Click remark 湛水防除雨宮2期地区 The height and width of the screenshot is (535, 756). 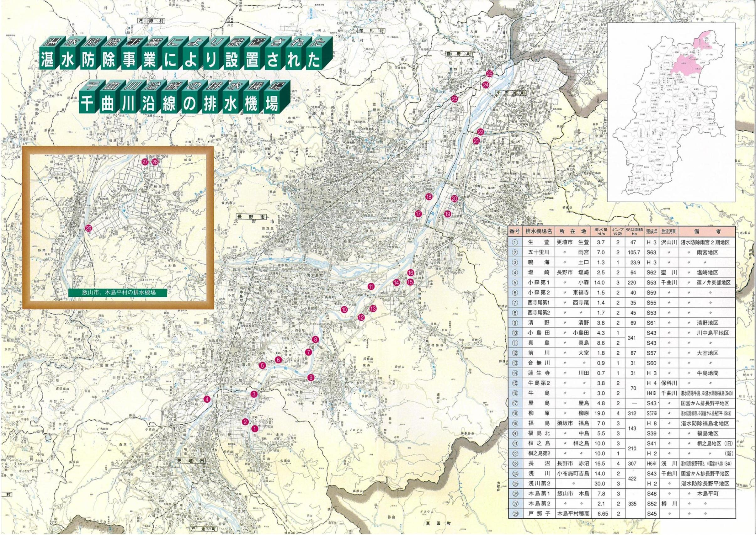705,242
